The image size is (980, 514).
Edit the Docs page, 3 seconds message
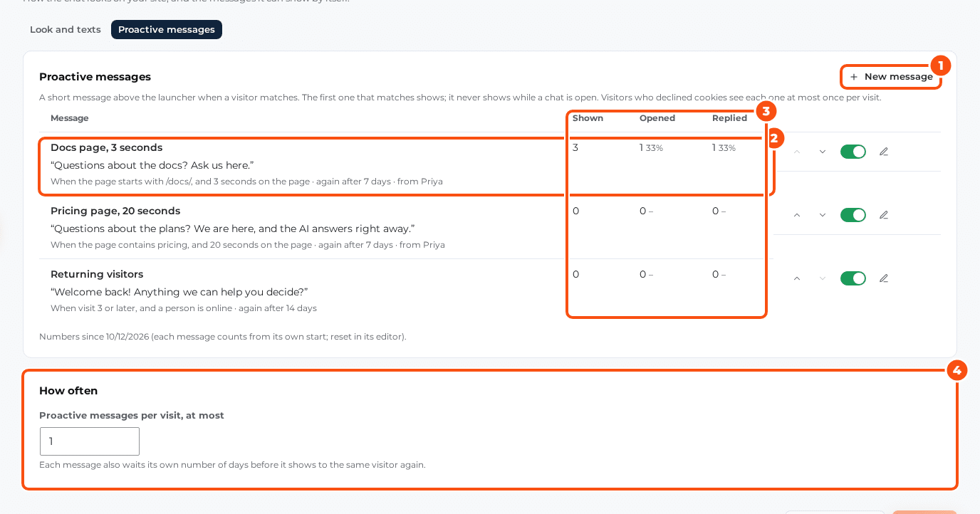coord(884,152)
